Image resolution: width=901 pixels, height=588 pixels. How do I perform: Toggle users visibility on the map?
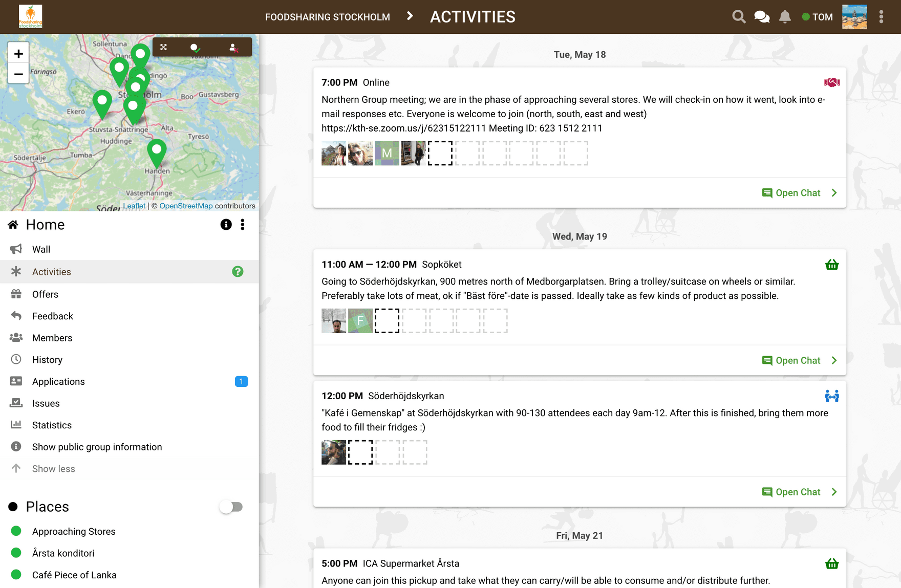click(x=233, y=48)
